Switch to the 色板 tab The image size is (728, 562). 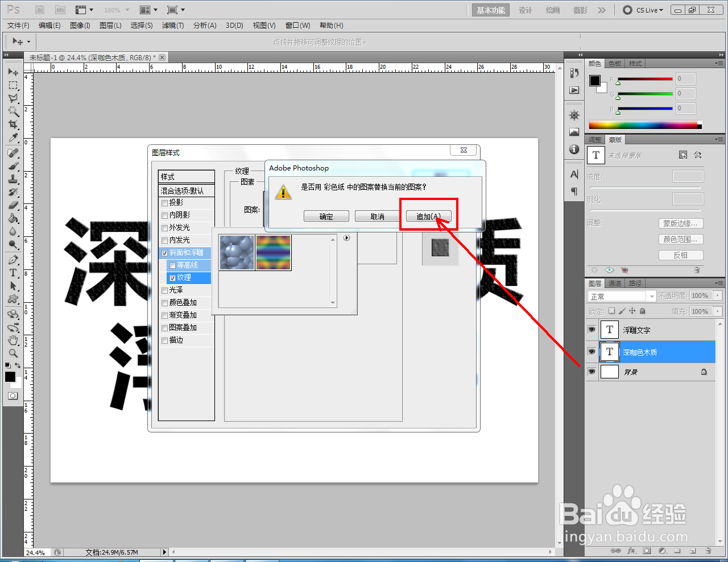click(x=615, y=64)
